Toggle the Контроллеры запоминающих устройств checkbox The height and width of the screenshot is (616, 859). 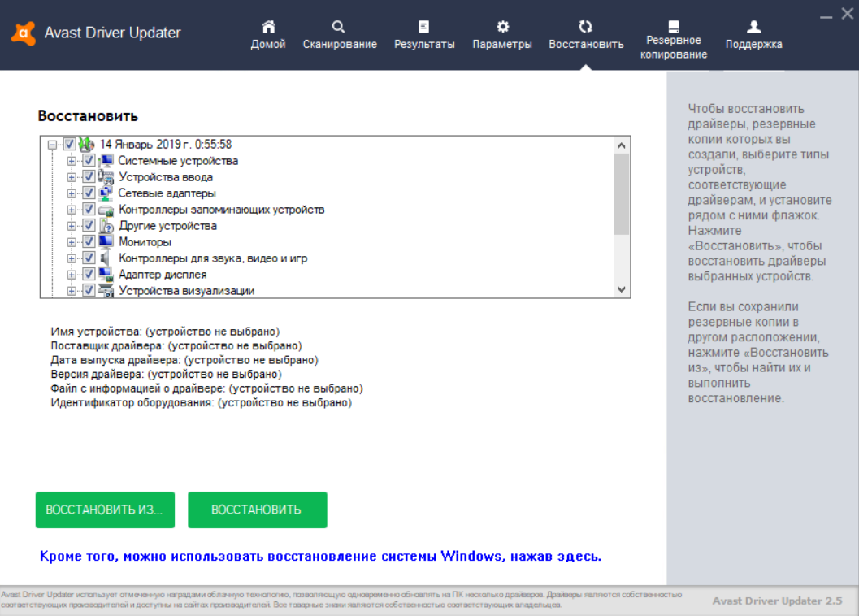[89, 210]
